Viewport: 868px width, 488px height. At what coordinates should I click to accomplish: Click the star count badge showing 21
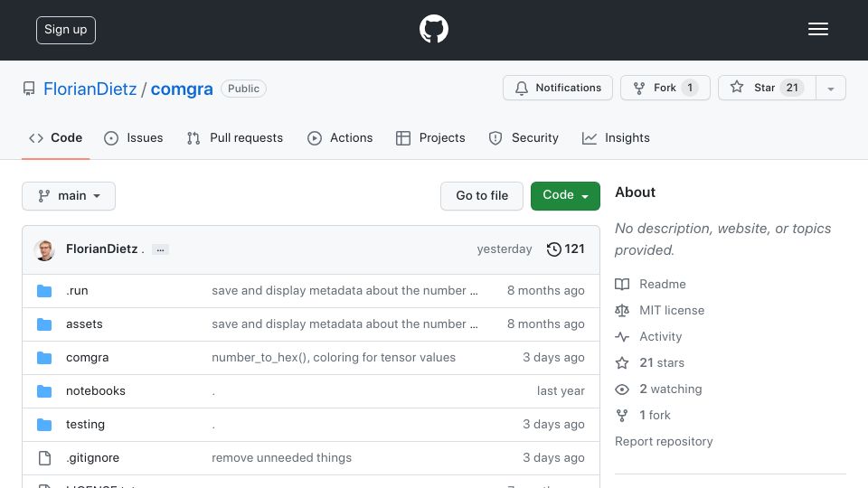[792, 88]
